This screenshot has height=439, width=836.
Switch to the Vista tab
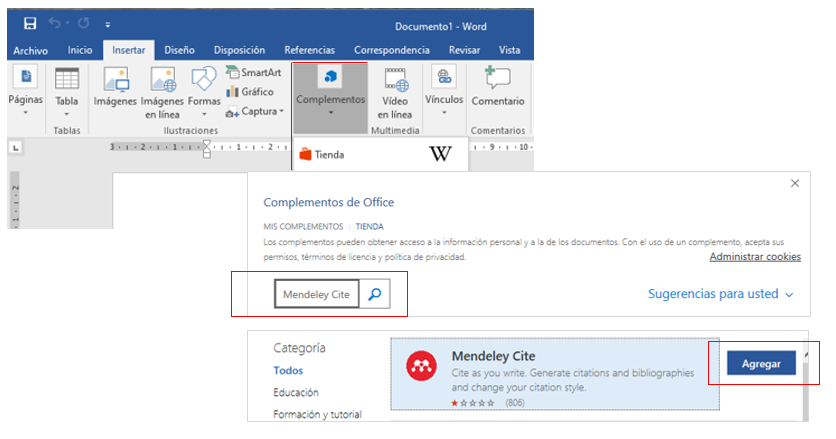(509, 50)
